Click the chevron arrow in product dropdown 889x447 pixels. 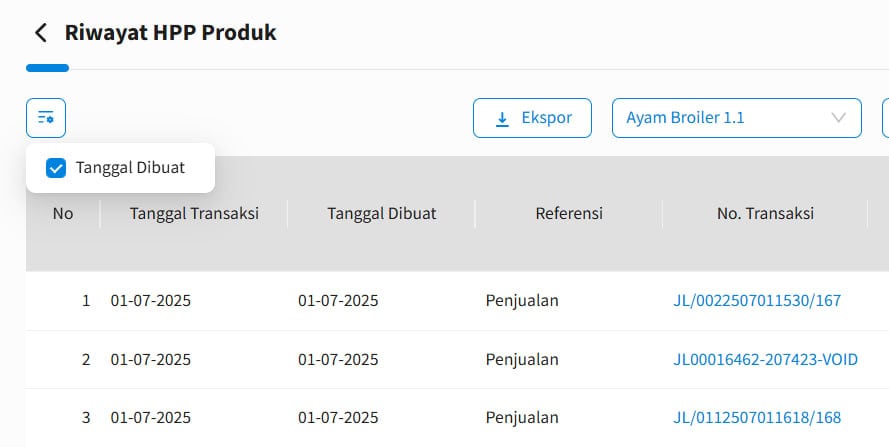click(838, 118)
